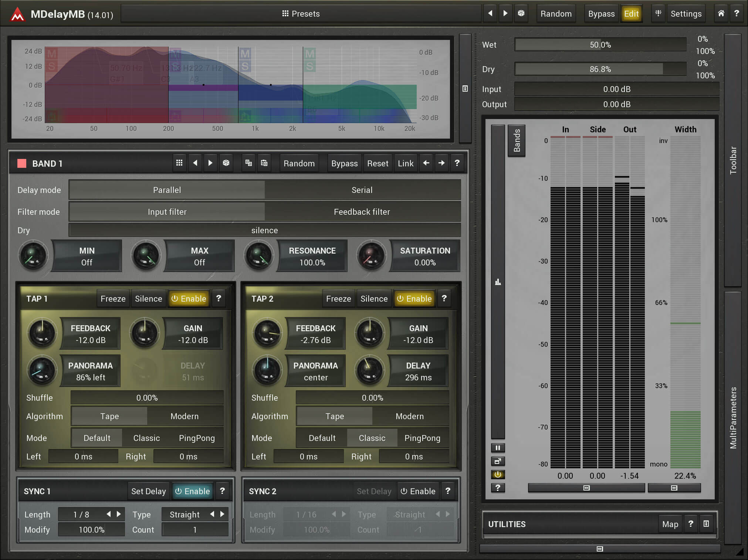Viewport: 748px width, 560px height.
Task: Adjust the Dry slider at 86.8%
Action: [x=600, y=69]
